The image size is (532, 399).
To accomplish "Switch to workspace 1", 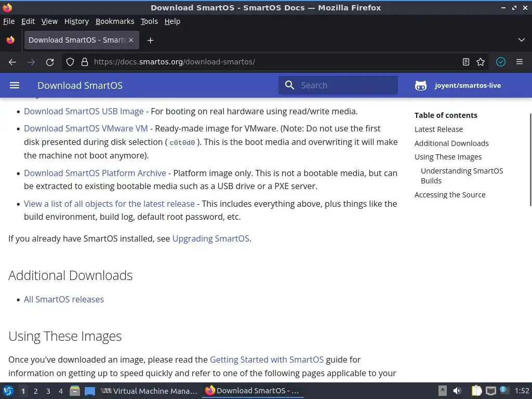I will tap(23, 391).
